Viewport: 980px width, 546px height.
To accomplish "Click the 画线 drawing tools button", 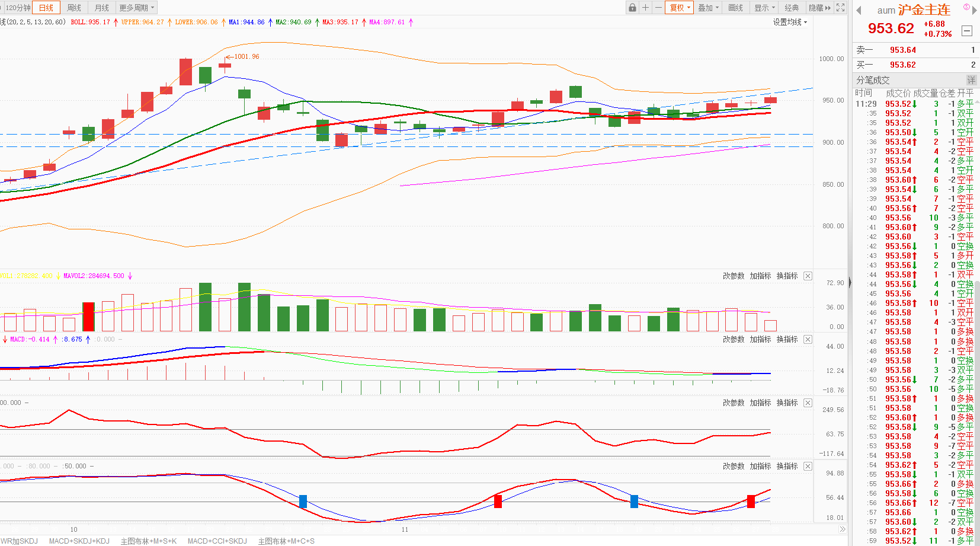I will 735,8.
